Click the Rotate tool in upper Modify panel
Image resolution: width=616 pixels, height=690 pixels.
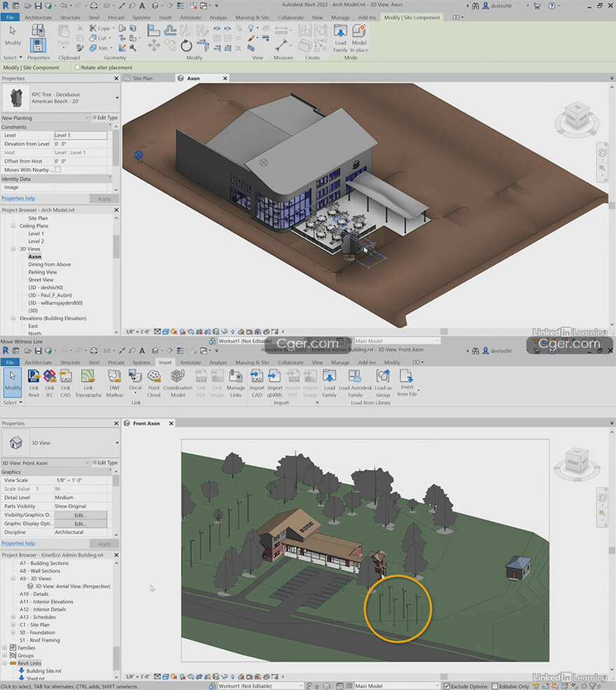tap(186, 45)
